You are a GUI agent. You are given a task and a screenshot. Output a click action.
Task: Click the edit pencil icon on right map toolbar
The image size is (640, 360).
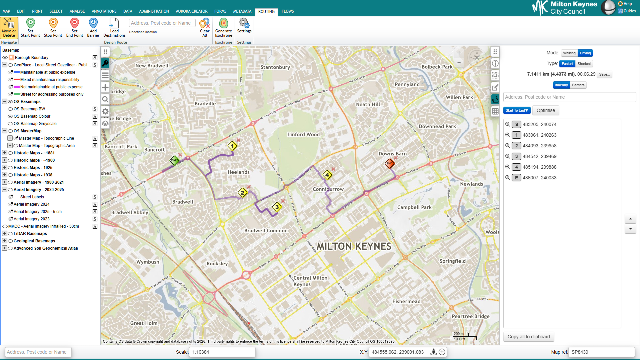pyautogui.click(x=495, y=87)
